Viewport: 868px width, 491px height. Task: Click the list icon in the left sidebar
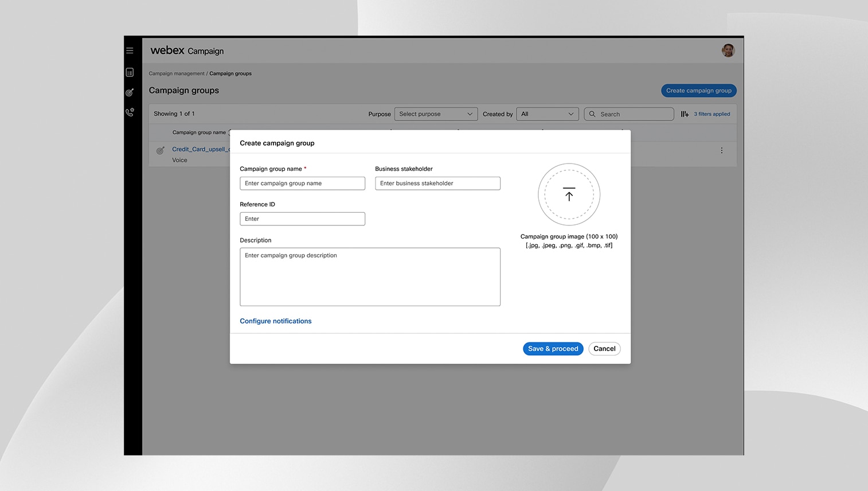pos(130,72)
